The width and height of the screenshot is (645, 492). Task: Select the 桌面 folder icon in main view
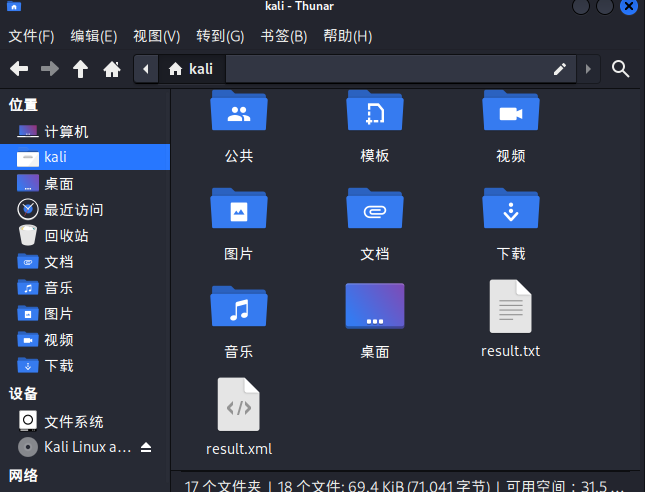click(x=375, y=306)
